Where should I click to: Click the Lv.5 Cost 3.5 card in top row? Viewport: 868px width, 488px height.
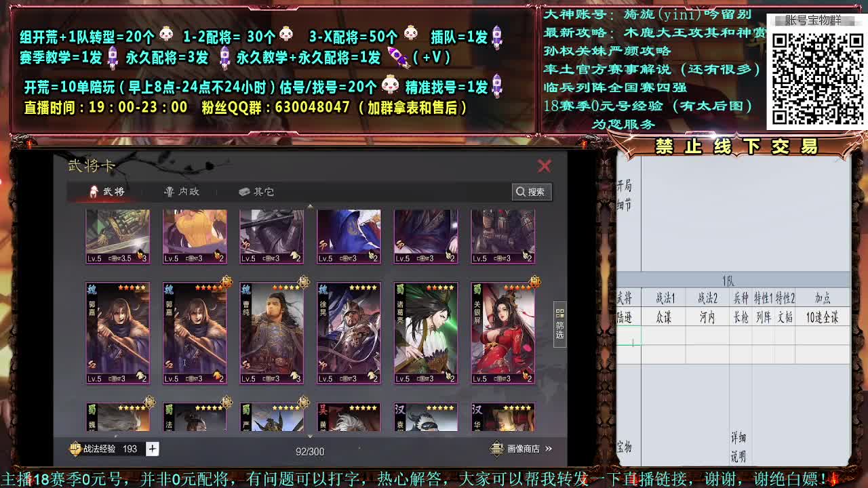coord(117,237)
